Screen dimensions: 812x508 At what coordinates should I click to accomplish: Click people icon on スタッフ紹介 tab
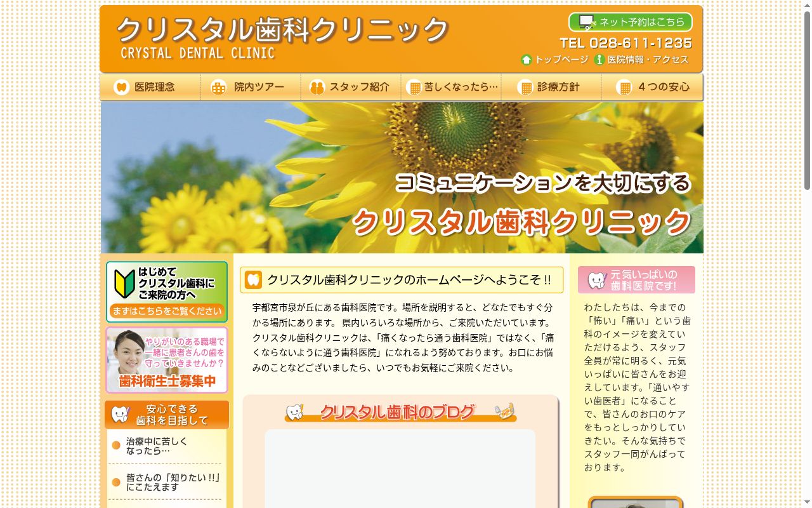tap(317, 88)
